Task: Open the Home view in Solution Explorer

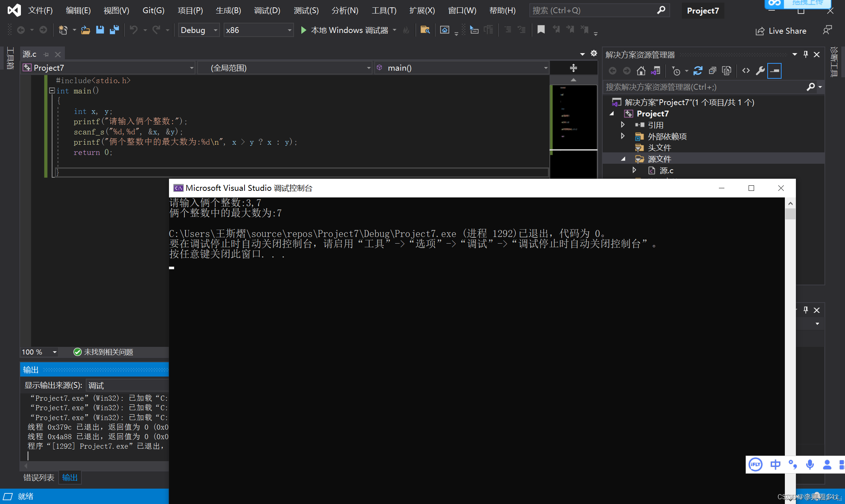Action: [x=641, y=71]
